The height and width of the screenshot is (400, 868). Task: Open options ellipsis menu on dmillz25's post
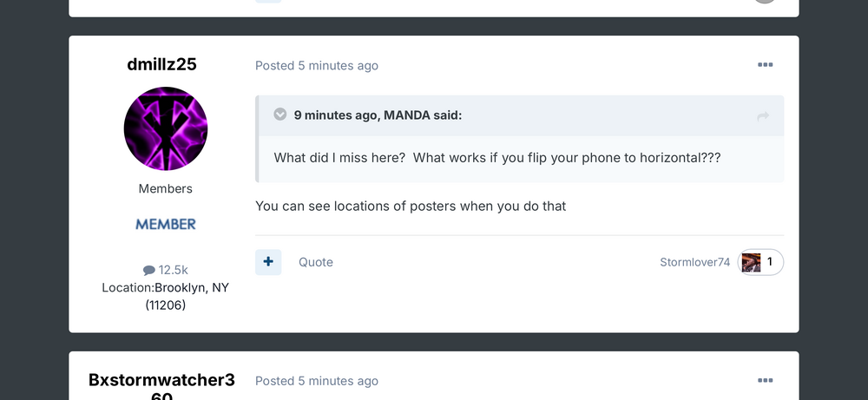coord(765,65)
